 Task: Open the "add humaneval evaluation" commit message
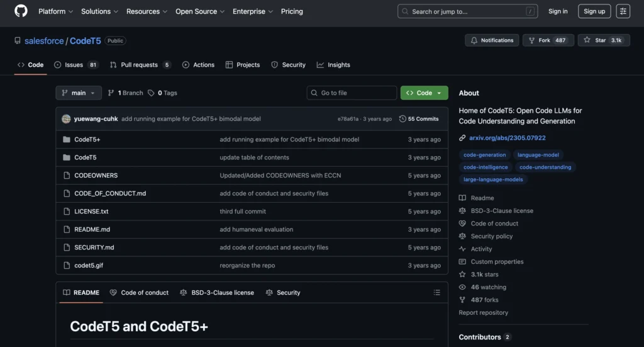[x=257, y=229]
